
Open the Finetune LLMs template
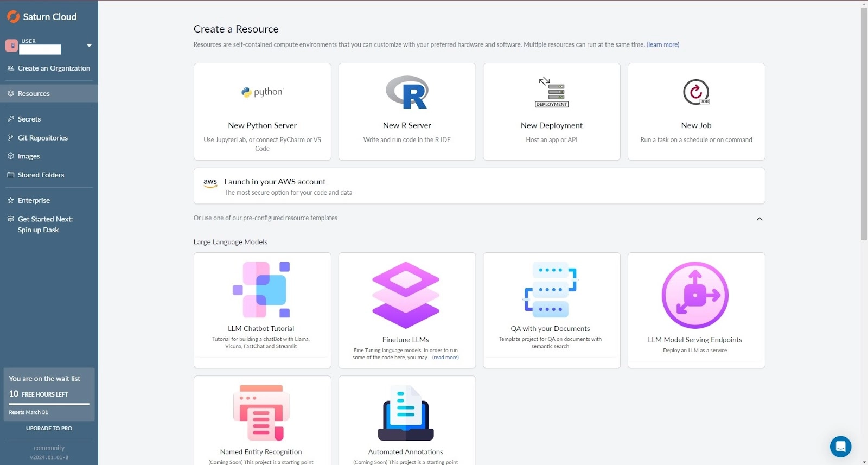407,310
